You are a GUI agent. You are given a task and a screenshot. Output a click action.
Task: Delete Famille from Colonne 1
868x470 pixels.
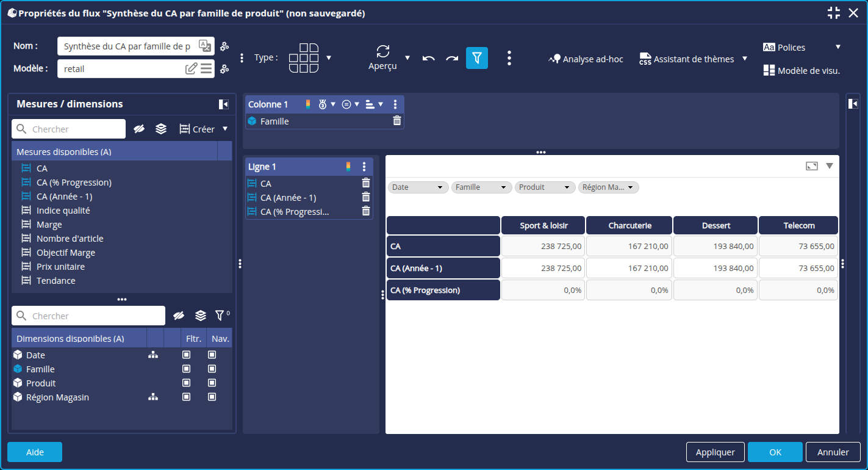(x=397, y=121)
